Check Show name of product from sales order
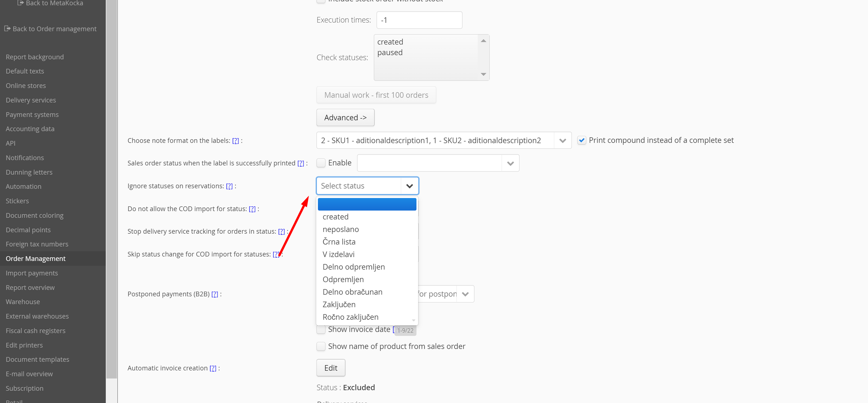This screenshot has height=403, width=868. tap(321, 346)
